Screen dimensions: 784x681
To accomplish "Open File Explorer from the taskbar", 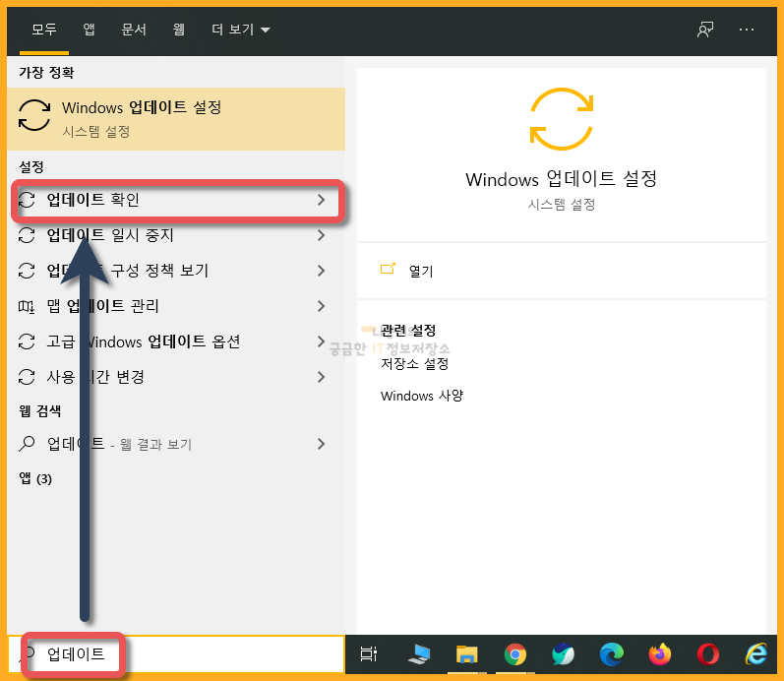I will [467, 654].
